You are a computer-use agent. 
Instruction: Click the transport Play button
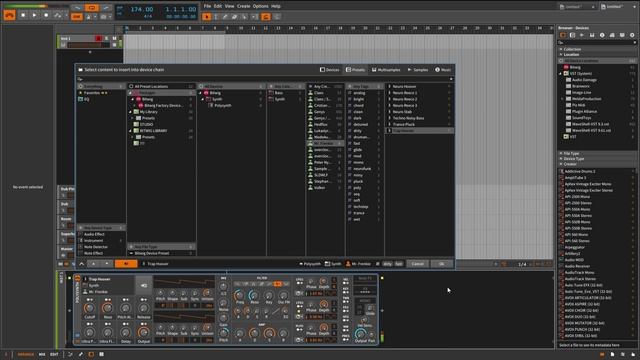[34, 15]
